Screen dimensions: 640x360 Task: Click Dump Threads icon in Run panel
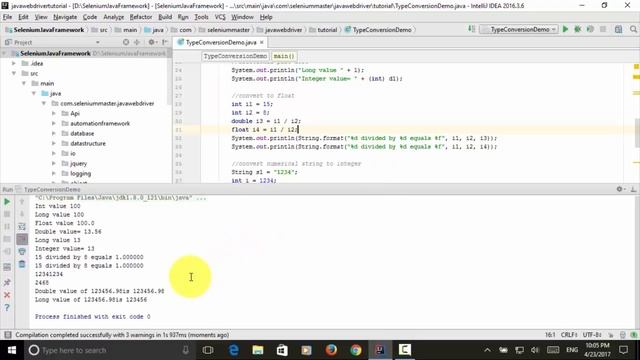pyautogui.click(x=7, y=239)
